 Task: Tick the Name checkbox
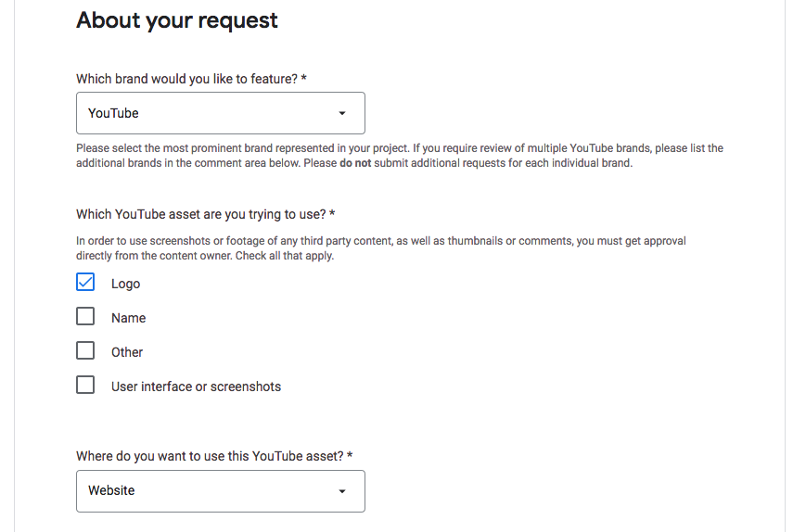85,316
